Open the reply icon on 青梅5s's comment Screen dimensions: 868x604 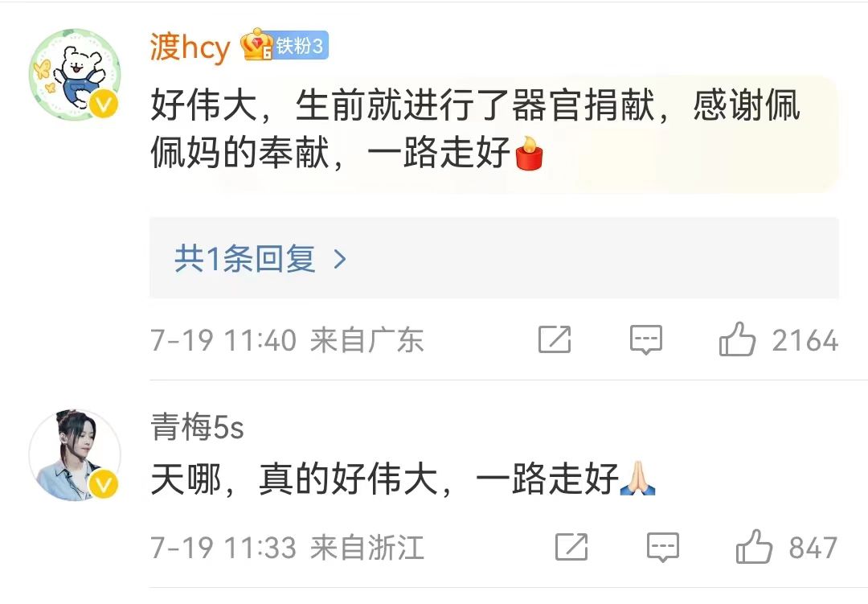(x=662, y=547)
